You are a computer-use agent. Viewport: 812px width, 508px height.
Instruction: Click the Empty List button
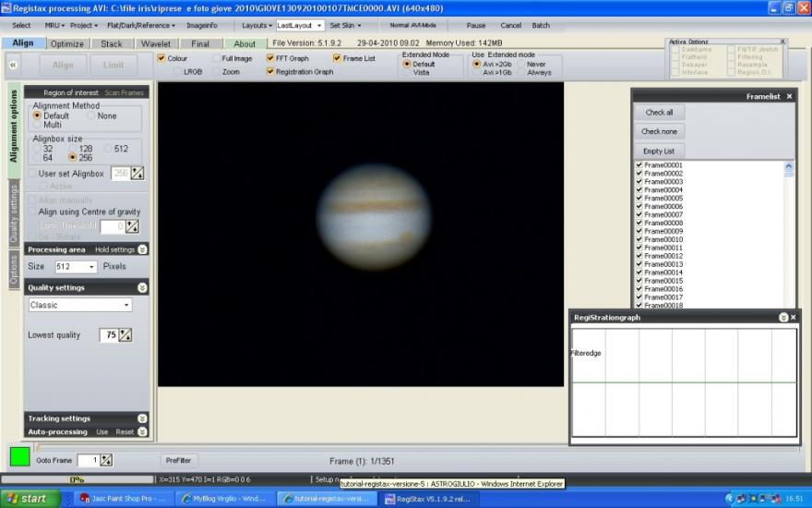point(659,151)
